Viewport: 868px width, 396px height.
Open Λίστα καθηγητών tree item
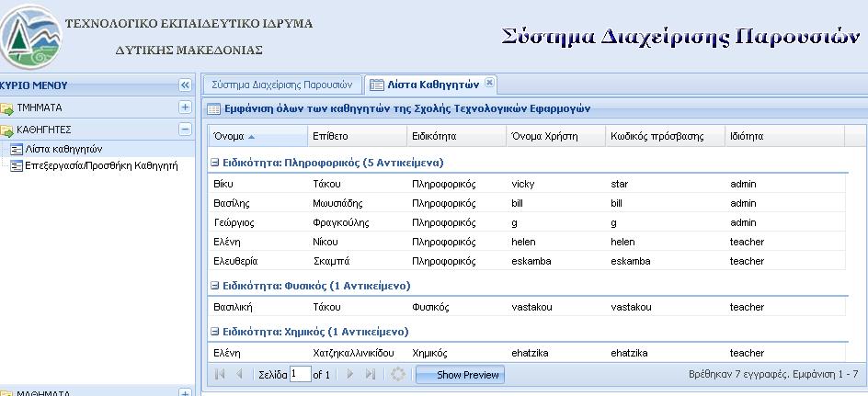coord(63,149)
